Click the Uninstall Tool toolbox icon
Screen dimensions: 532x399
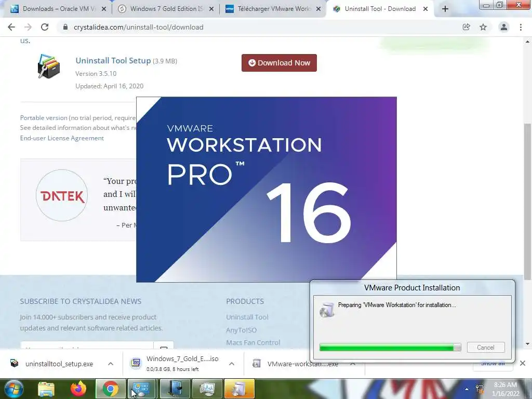click(x=49, y=66)
